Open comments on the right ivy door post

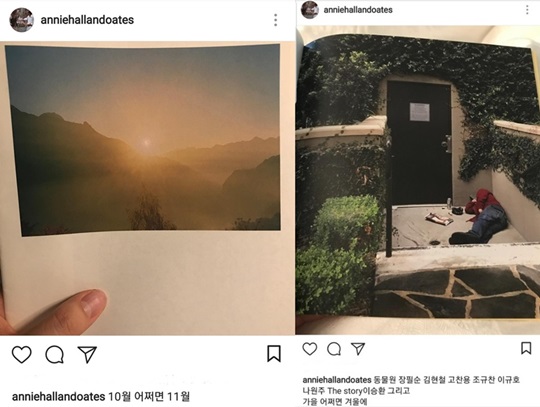coord(334,349)
